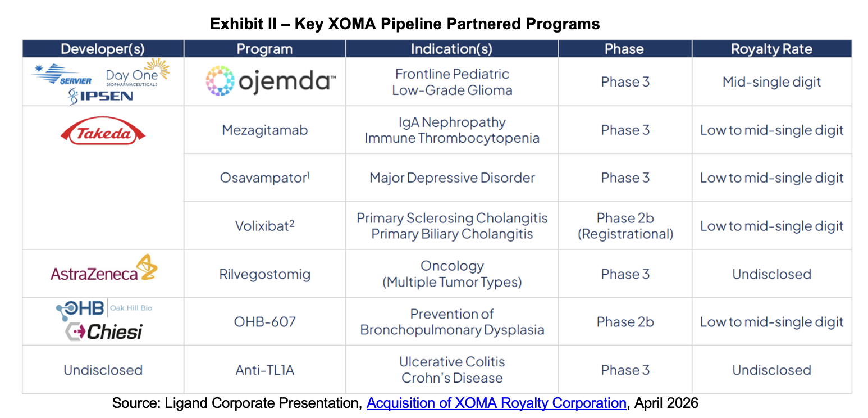Select the Volixibat program cell
The width and height of the screenshot is (868, 418).
point(264,226)
